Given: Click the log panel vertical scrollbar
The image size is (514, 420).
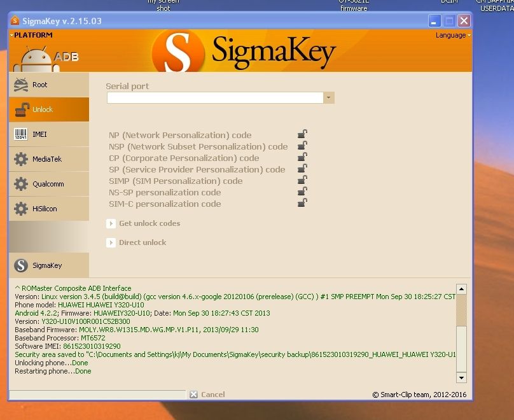Looking at the screenshot, I should click(461, 328).
